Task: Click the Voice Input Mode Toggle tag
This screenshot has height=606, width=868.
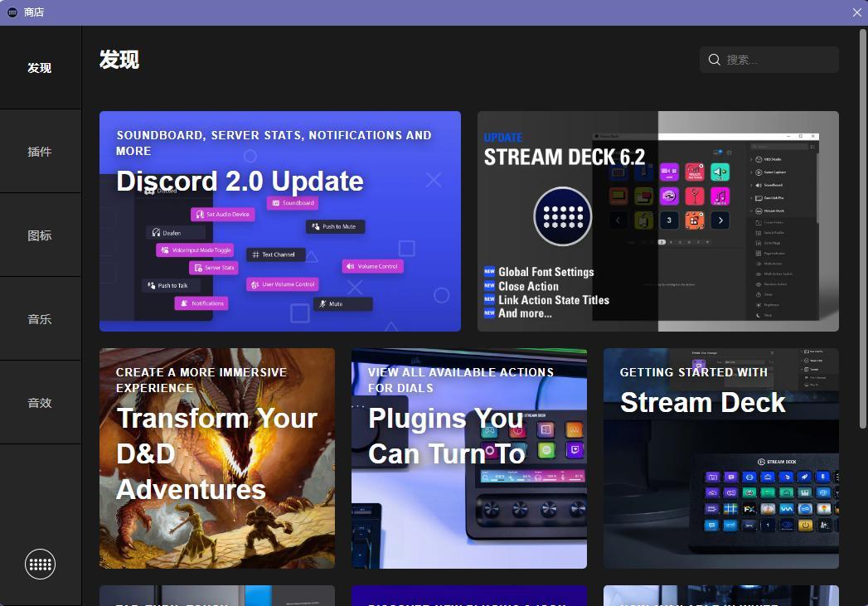Action: pyautogui.click(x=195, y=250)
